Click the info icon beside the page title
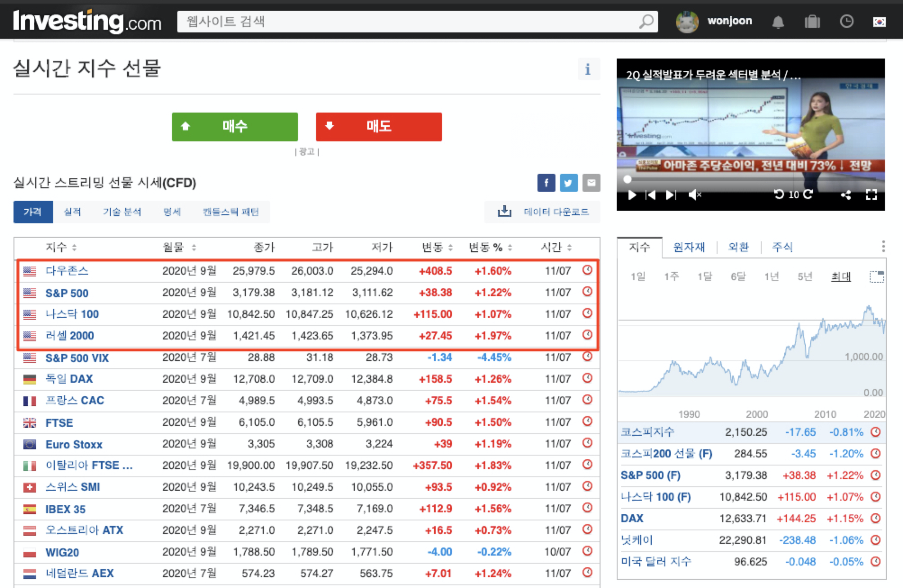This screenshot has width=903, height=588. click(x=588, y=69)
